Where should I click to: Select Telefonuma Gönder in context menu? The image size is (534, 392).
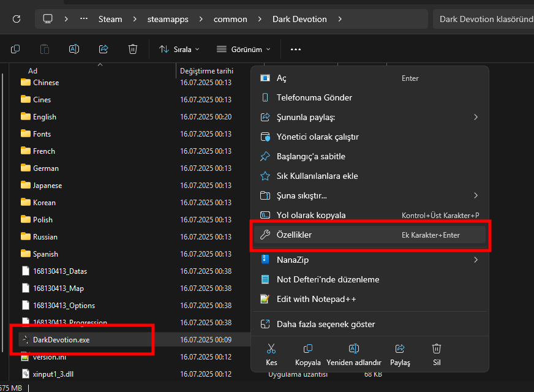(370, 98)
